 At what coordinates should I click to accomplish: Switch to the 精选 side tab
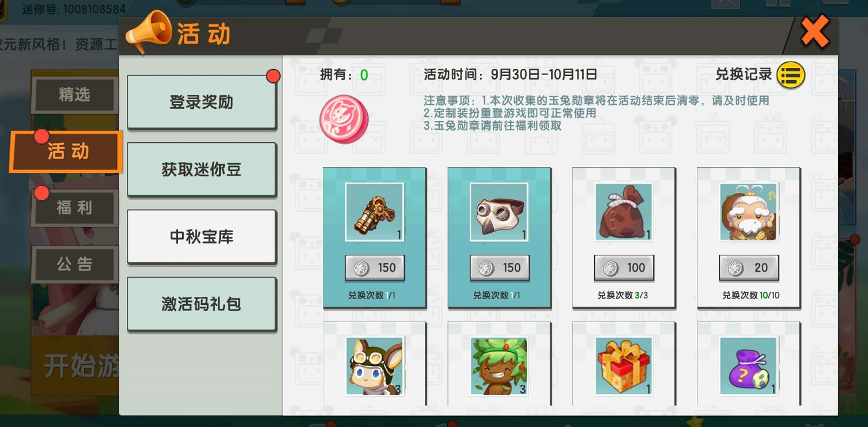click(x=75, y=95)
